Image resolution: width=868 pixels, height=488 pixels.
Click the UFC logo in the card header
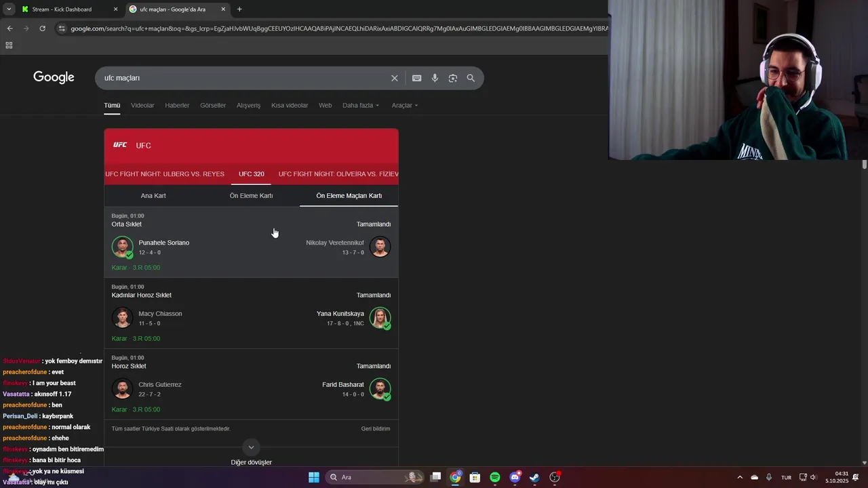tap(120, 145)
